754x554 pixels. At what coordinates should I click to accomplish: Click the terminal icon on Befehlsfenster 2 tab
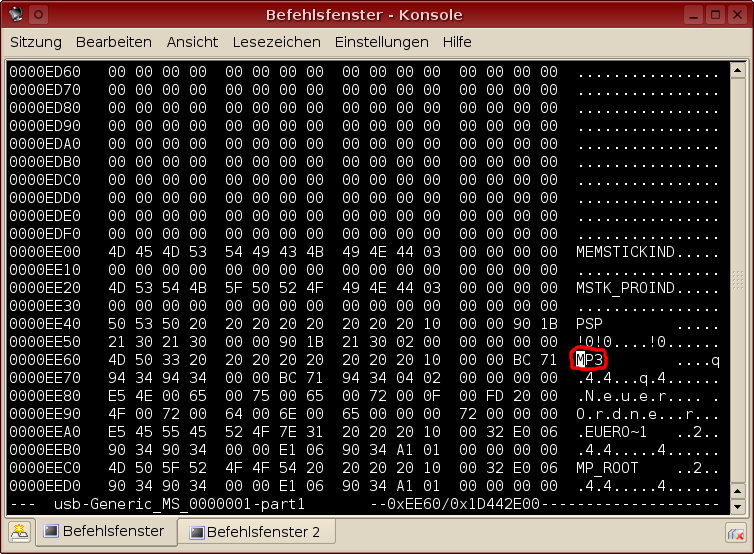[196, 532]
